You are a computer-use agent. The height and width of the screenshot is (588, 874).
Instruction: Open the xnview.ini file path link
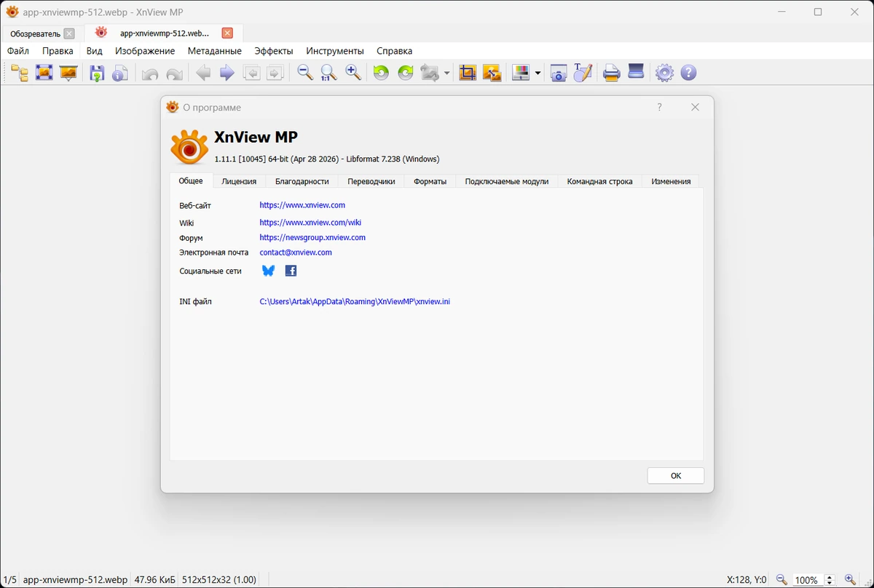pos(355,301)
